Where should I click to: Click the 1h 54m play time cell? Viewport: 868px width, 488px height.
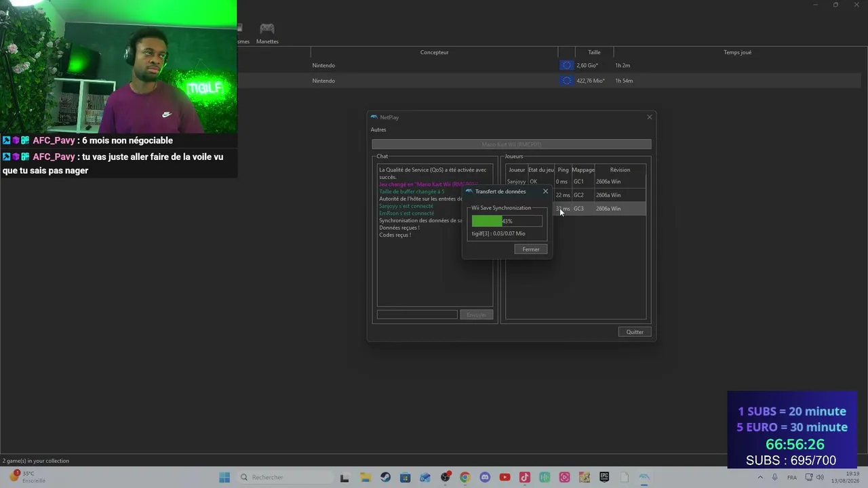624,81
